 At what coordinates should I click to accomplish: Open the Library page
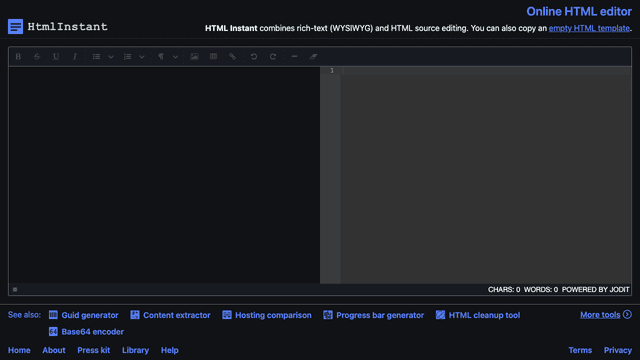tap(135, 350)
